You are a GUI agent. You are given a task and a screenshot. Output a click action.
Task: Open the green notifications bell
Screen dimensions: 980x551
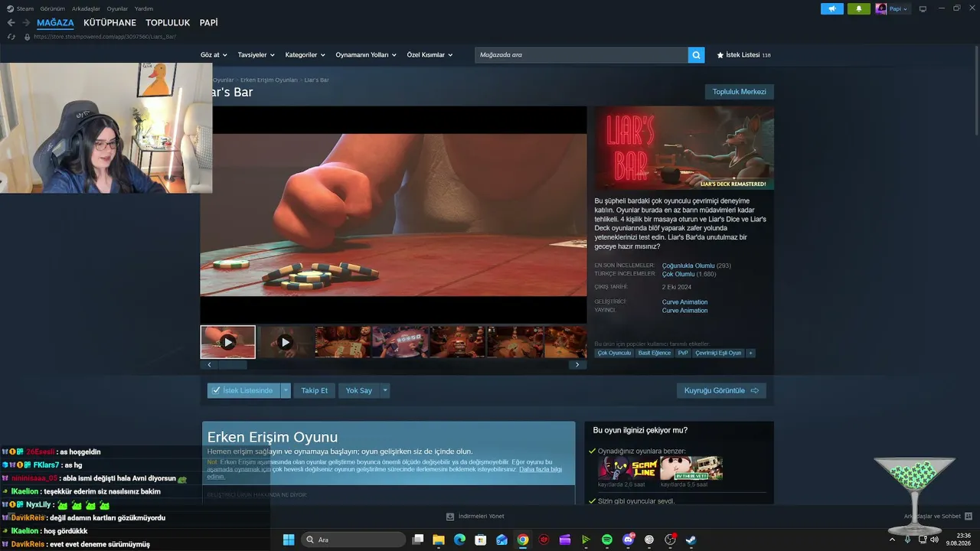tap(858, 8)
